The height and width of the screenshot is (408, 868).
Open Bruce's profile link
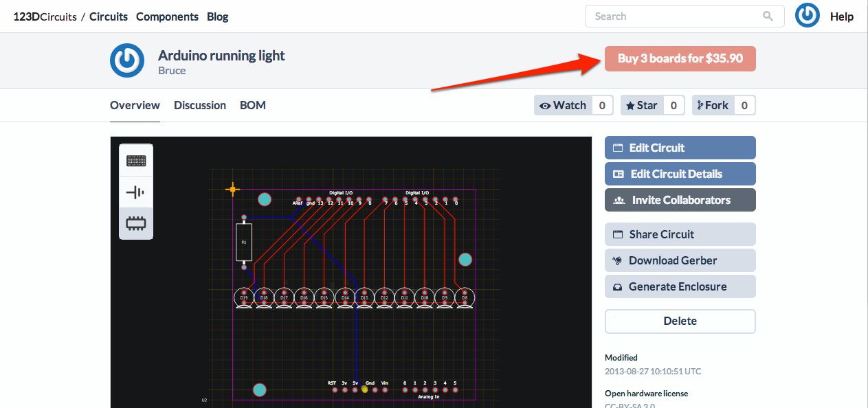click(x=172, y=71)
